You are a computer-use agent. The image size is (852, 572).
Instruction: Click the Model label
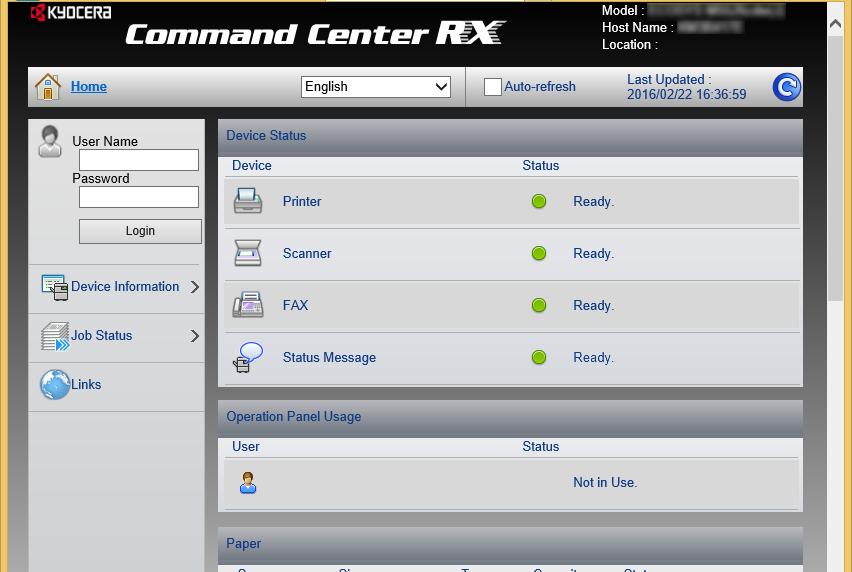[x=623, y=10]
